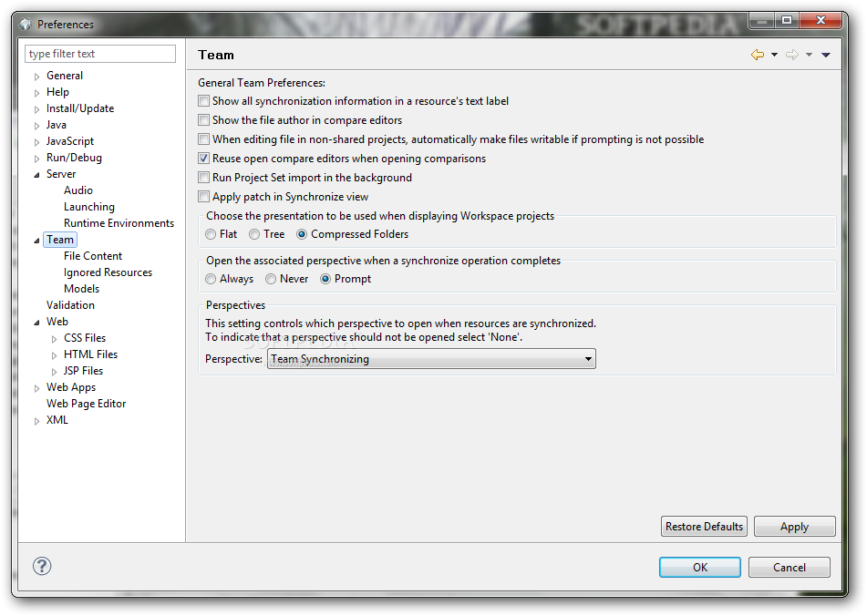
Task: Open Runtime Environments preferences
Action: [119, 222]
